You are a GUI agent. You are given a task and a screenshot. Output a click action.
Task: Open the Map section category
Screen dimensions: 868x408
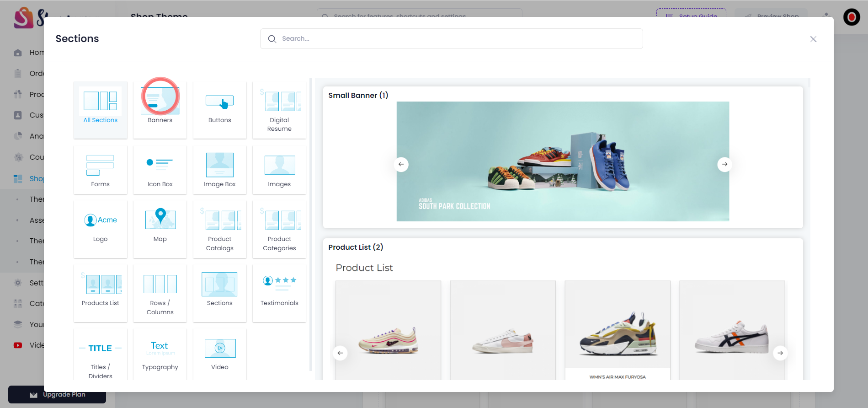(x=160, y=230)
